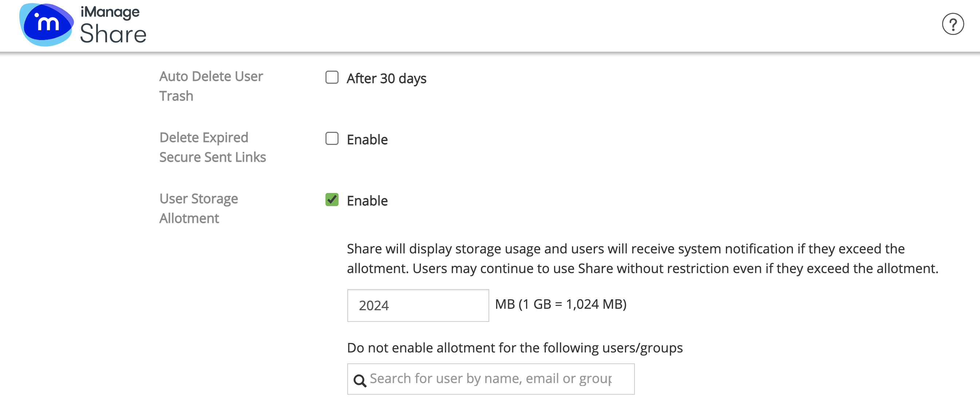Disable User Storage Allotment enable toggle
980x410 pixels.
(x=331, y=200)
